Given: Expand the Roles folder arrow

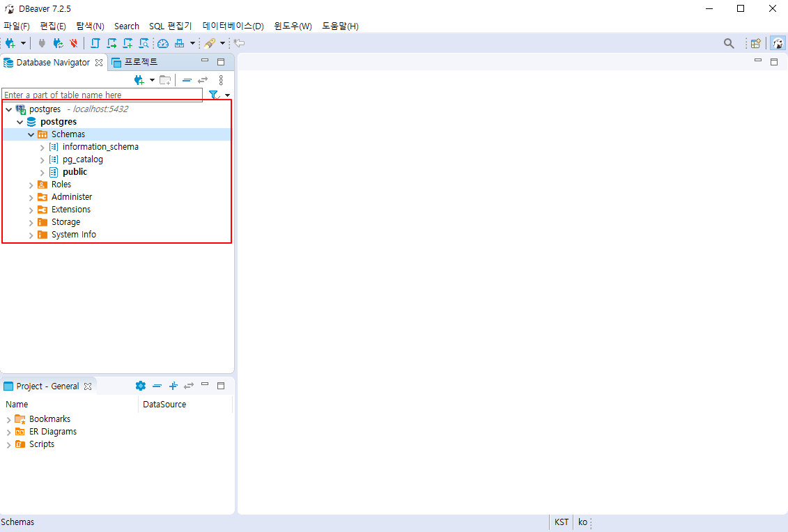Looking at the screenshot, I should click(x=31, y=185).
